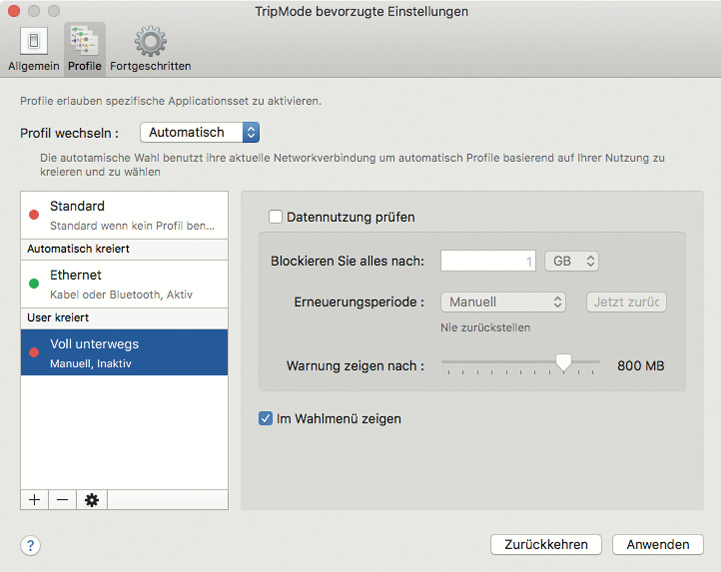Image resolution: width=721 pixels, height=572 pixels.
Task: Enable Datennutzung prüfen checkbox
Action: click(x=275, y=217)
